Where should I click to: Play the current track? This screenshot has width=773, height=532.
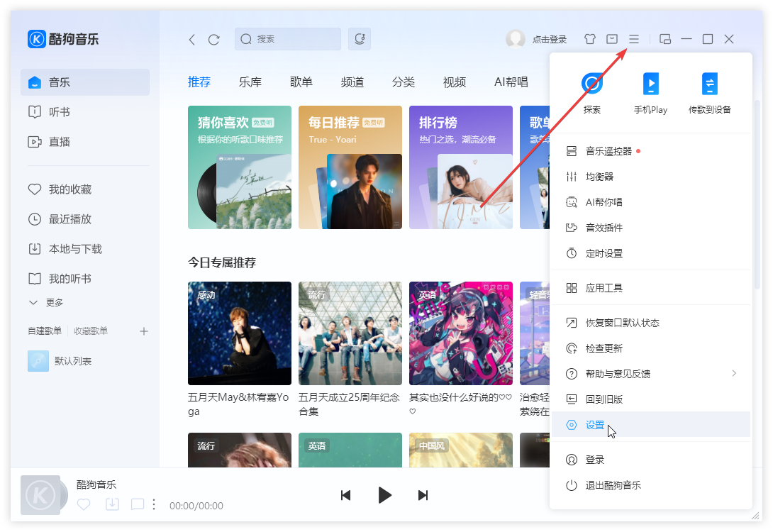385,495
